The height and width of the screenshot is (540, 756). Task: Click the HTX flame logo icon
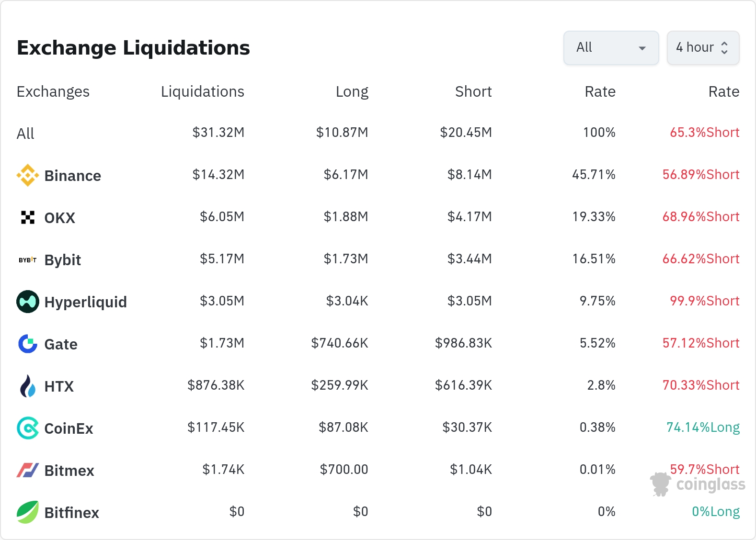click(x=28, y=386)
